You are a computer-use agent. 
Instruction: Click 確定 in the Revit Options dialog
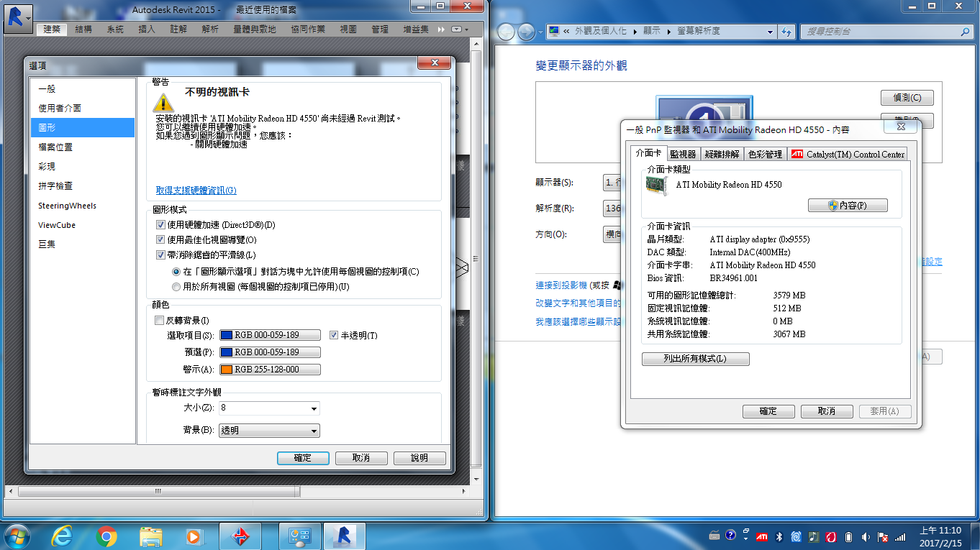pos(303,458)
